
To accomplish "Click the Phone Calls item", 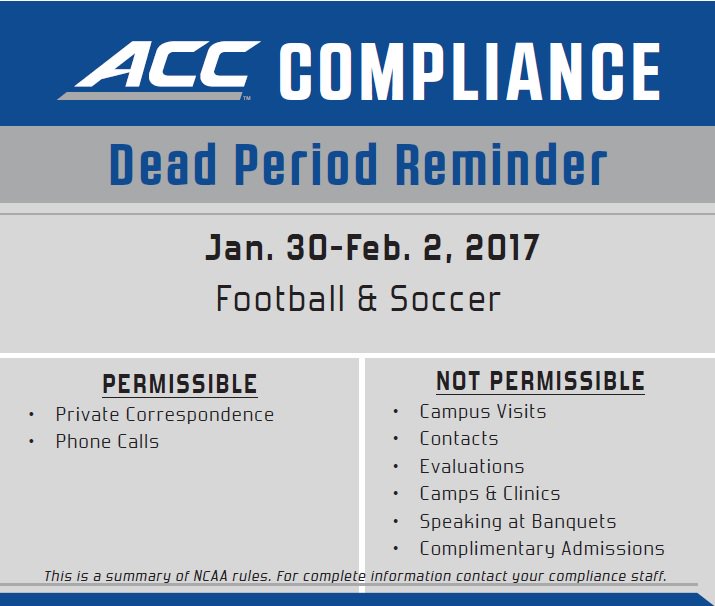I will 107,441.
